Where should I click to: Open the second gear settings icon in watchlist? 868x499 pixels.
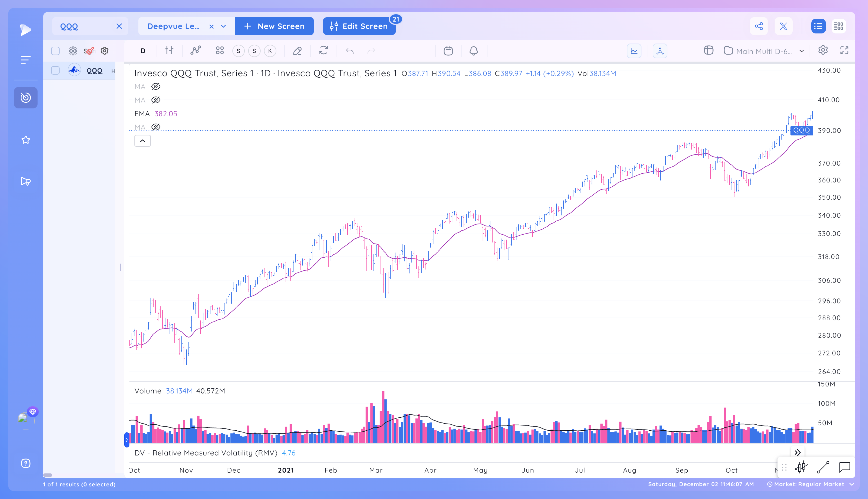pyautogui.click(x=105, y=51)
